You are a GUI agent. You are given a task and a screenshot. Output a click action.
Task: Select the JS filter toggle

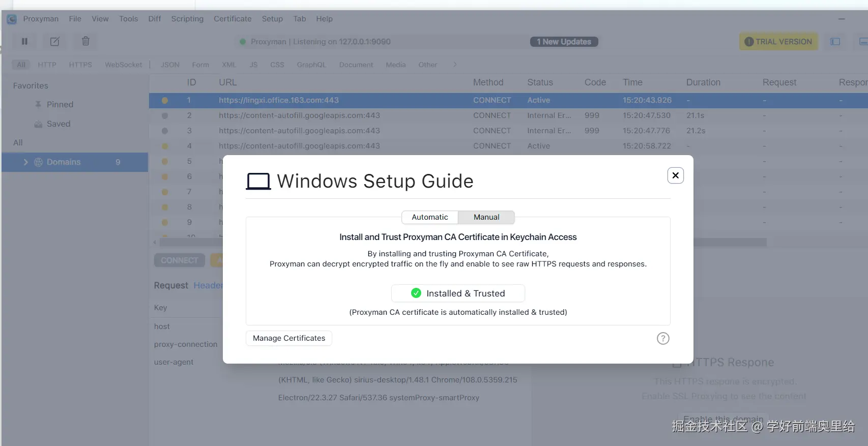(x=253, y=65)
